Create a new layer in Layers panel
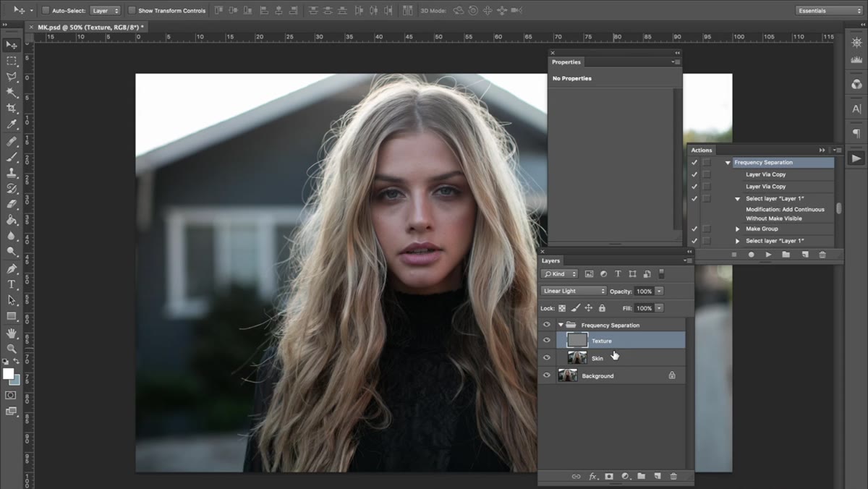 click(658, 477)
